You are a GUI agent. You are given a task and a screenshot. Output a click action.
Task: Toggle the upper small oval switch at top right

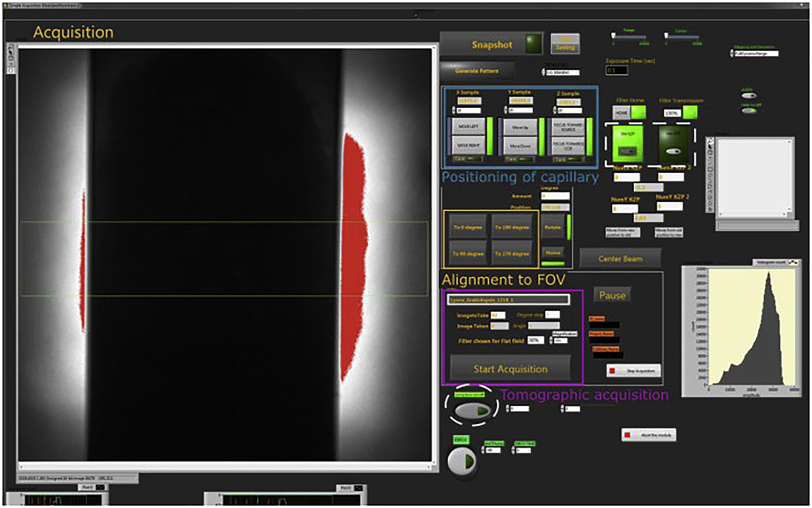pyautogui.click(x=748, y=96)
